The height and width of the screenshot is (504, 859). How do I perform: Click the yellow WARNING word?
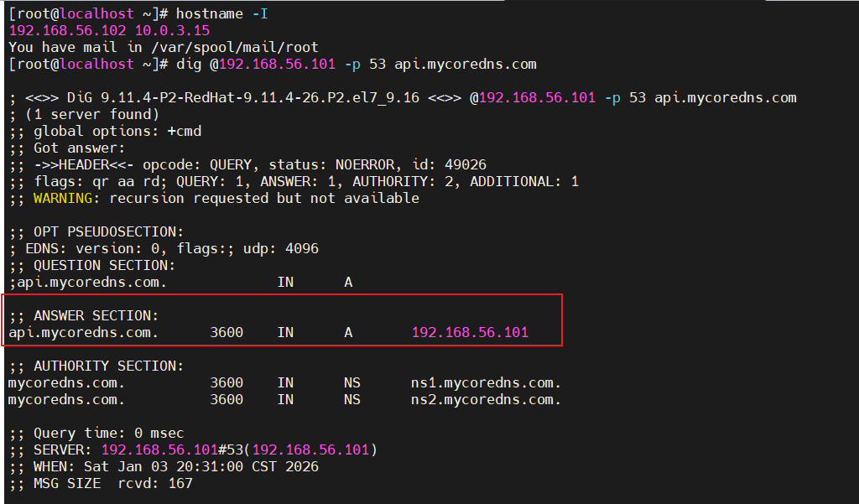(63, 199)
